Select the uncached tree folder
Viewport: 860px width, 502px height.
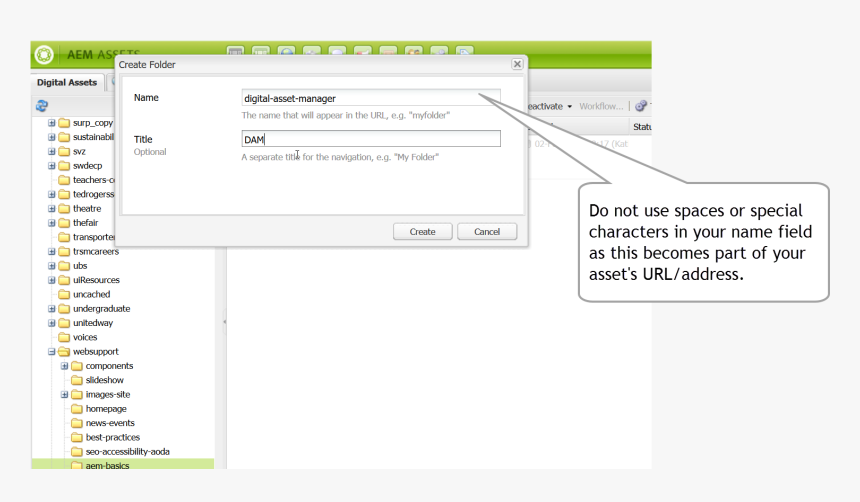tap(92, 294)
